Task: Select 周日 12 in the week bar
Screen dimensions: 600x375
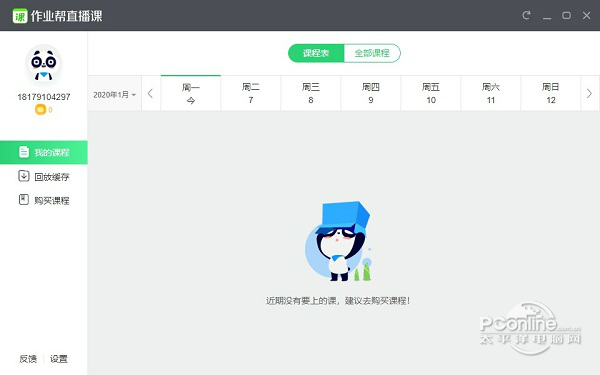Action: (551, 93)
